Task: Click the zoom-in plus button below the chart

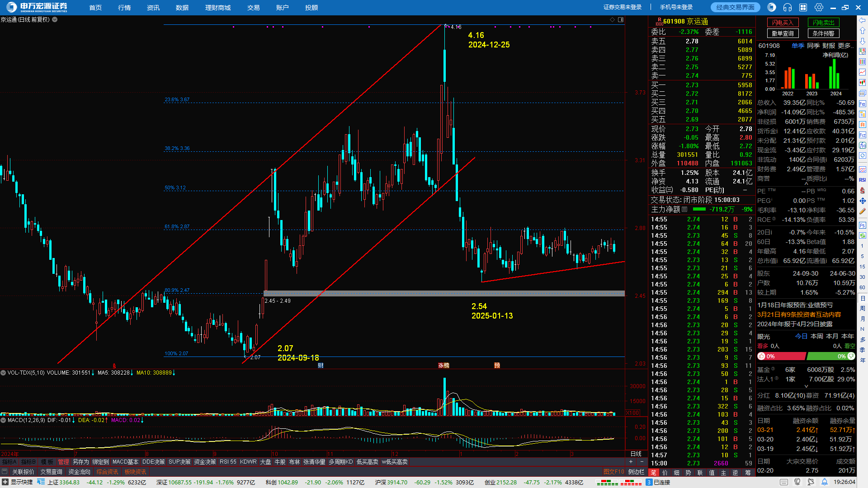Action: click(631, 462)
